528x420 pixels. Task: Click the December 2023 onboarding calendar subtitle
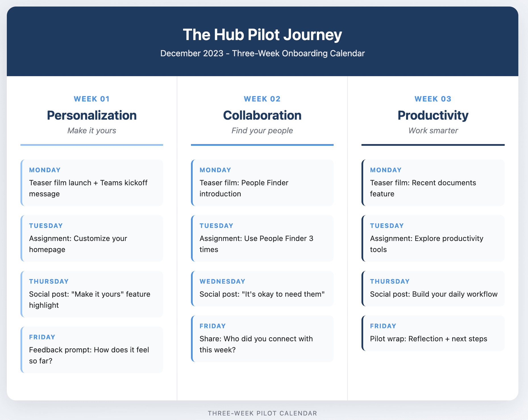[262, 53]
